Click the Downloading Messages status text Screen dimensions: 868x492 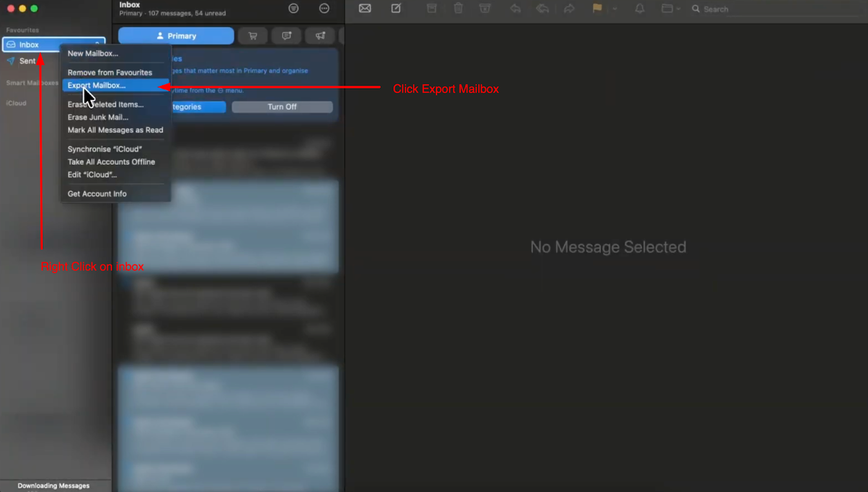[x=53, y=486]
